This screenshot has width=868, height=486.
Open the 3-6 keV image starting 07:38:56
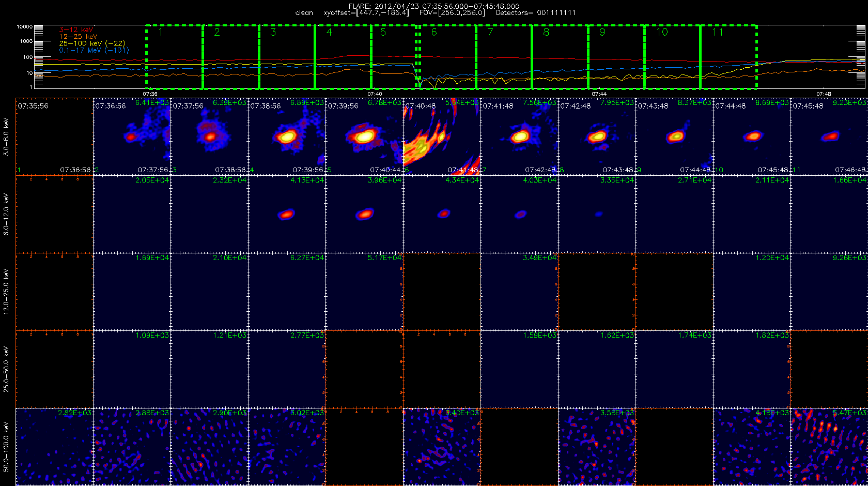coord(287,136)
